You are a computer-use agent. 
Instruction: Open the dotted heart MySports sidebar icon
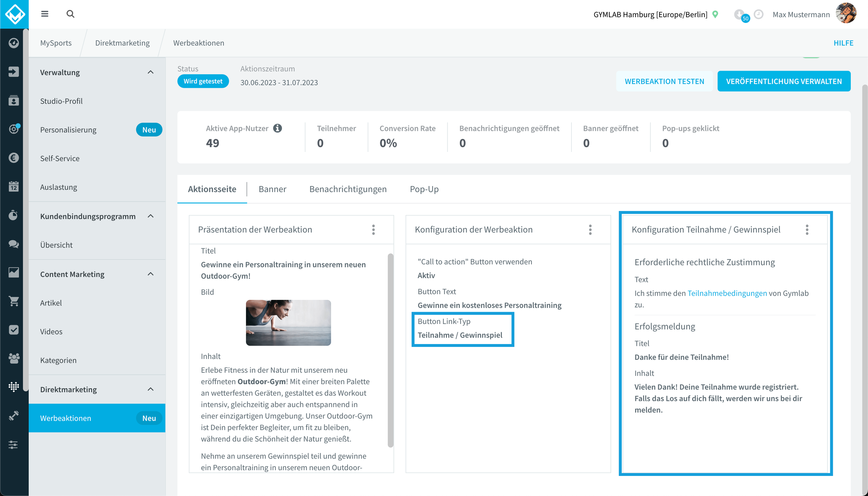14,386
